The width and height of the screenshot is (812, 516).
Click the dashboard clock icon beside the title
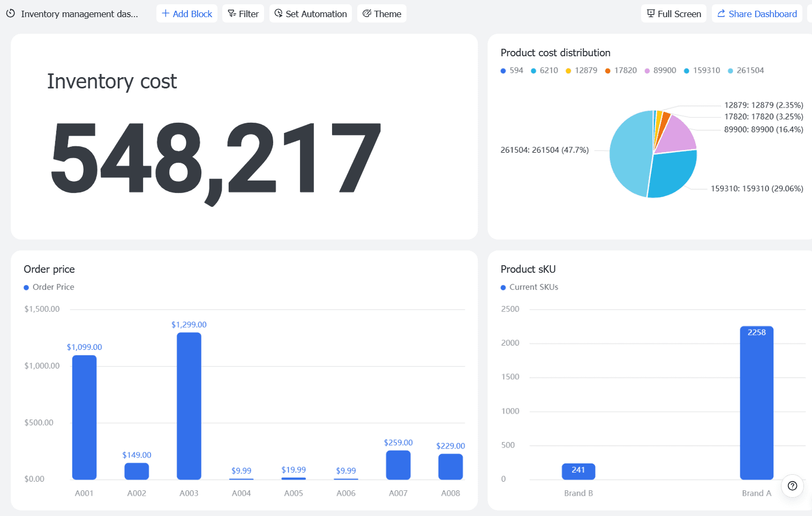click(11, 13)
